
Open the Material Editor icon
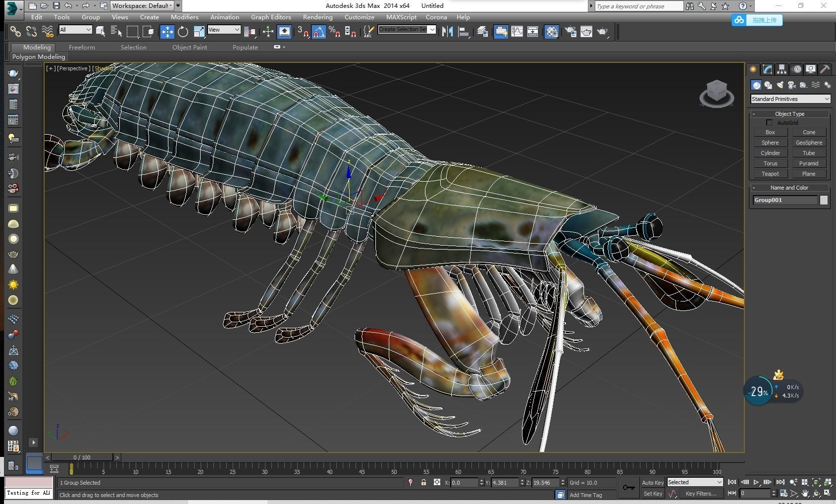pos(552,32)
